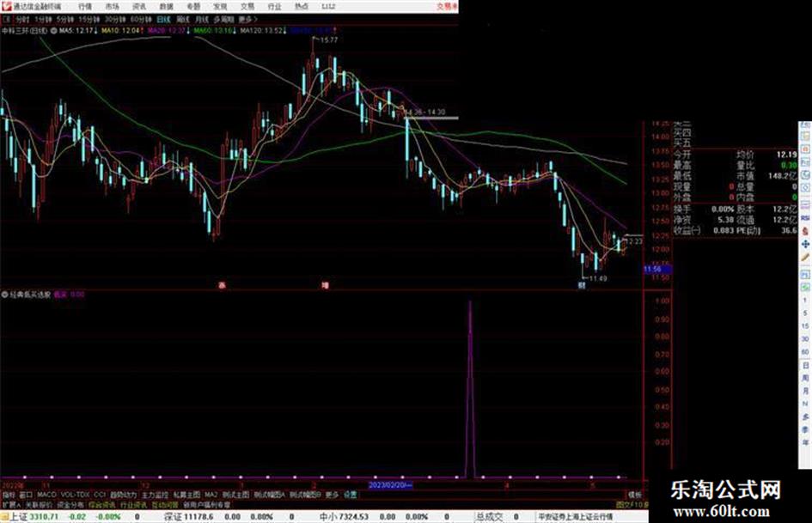Select period 30 in right sidebar
812x523 pixels.
pyautogui.click(x=805, y=339)
